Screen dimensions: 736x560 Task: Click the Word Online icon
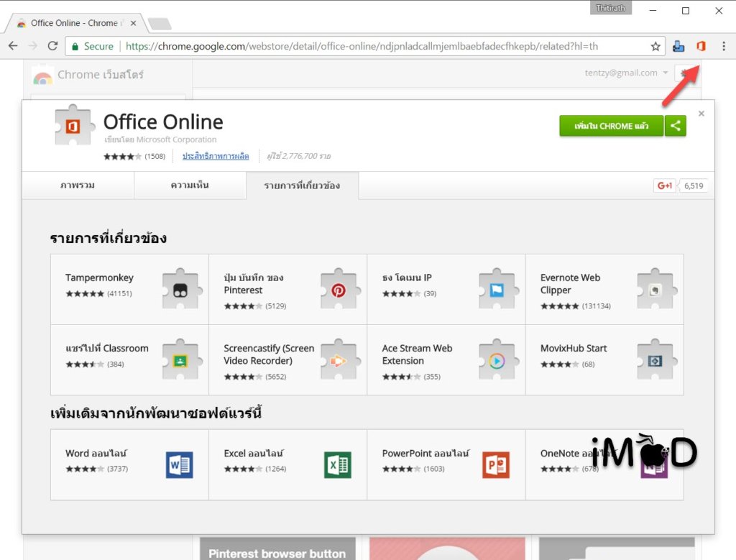[179, 465]
